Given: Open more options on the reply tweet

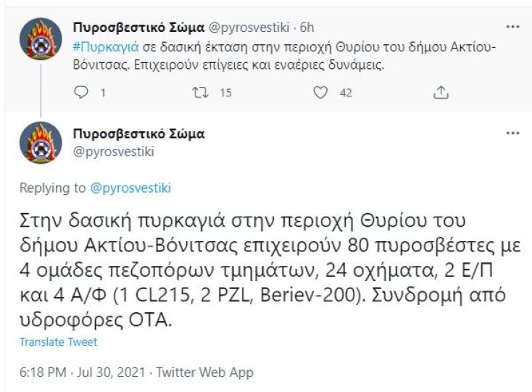Looking at the screenshot, I should coord(512,135).
